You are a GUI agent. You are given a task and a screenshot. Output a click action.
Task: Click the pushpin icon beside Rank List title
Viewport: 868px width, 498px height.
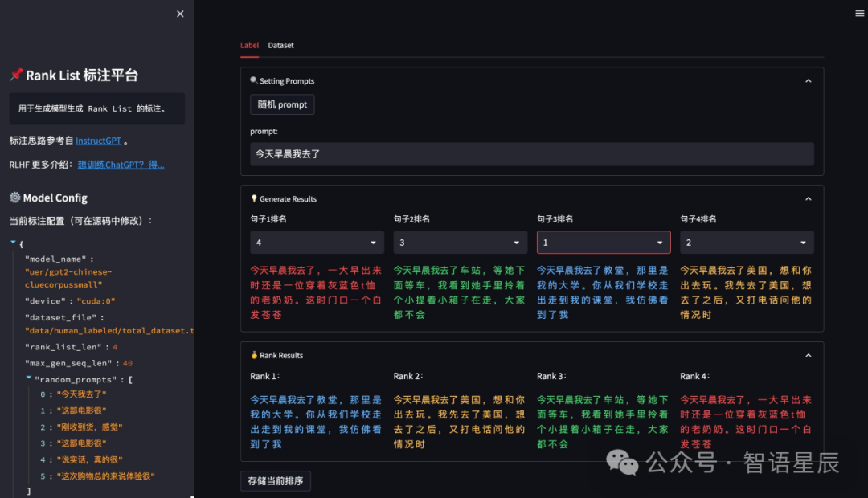[x=16, y=75]
